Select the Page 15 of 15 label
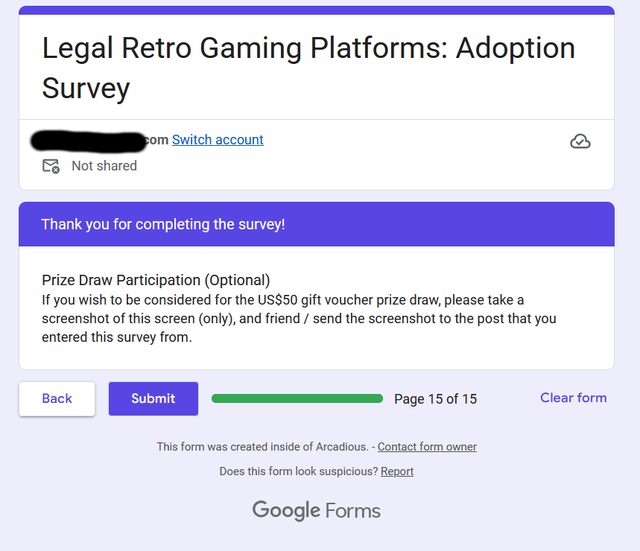The image size is (640, 551). click(x=436, y=399)
